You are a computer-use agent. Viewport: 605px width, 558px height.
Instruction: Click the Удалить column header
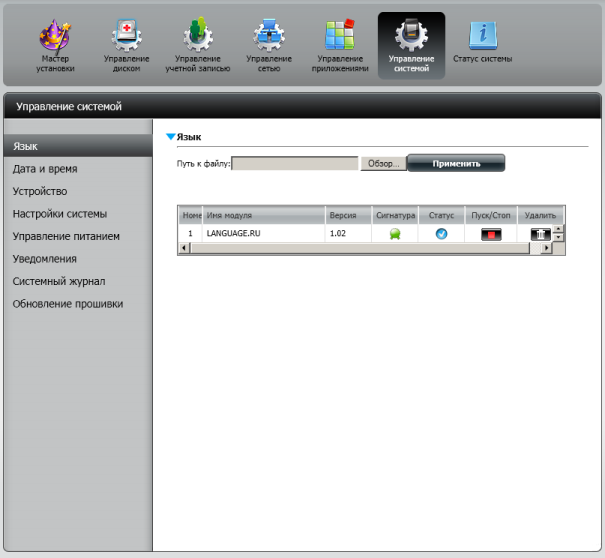540,215
